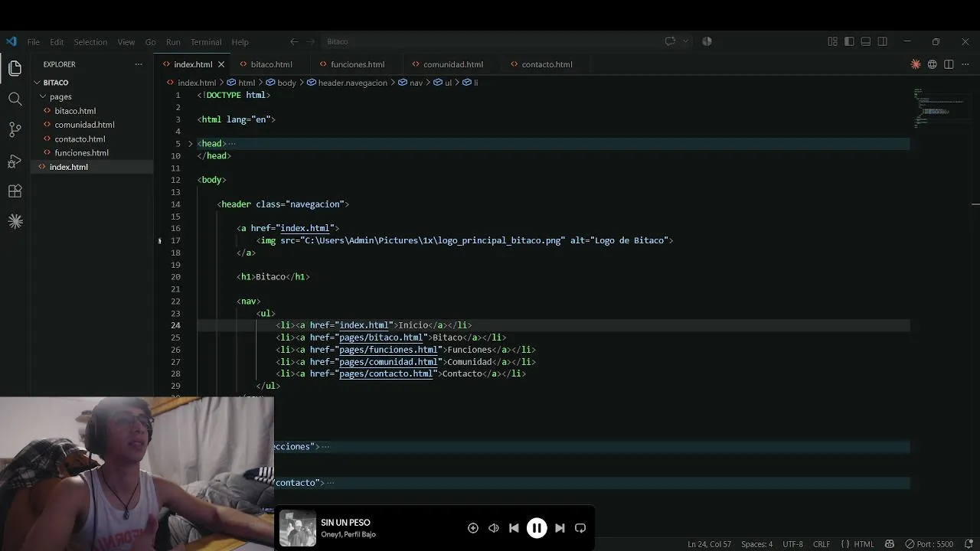The height and width of the screenshot is (551, 980).
Task: Open the Selection menu
Action: coord(90,42)
